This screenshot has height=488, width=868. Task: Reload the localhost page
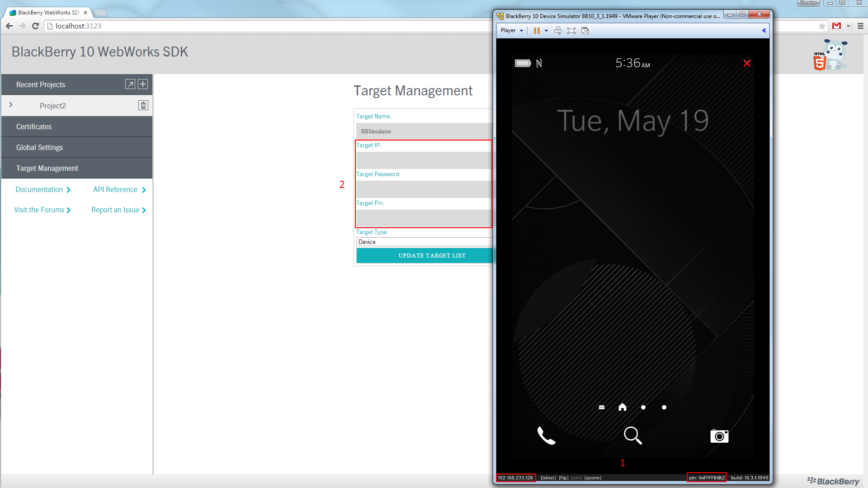(35, 26)
